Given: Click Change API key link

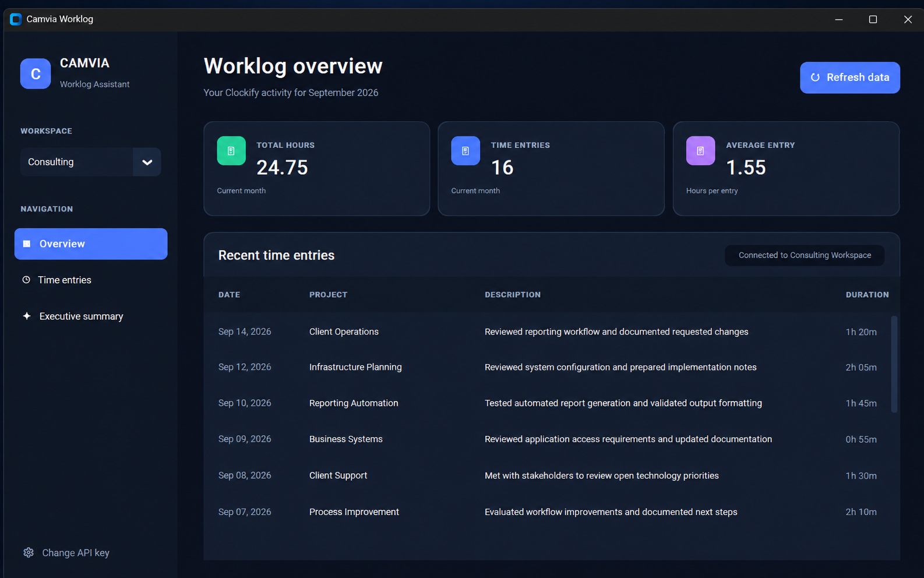Looking at the screenshot, I should [x=66, y=552].
